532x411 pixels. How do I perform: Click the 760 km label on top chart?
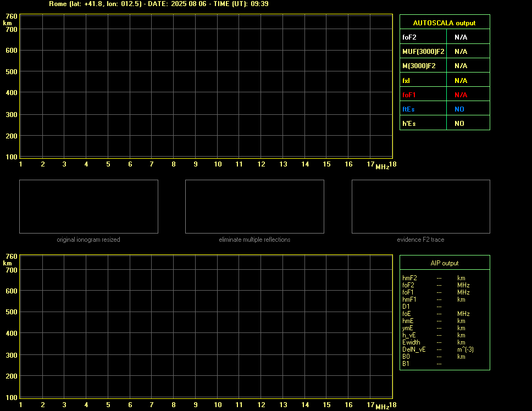(12, 16)
